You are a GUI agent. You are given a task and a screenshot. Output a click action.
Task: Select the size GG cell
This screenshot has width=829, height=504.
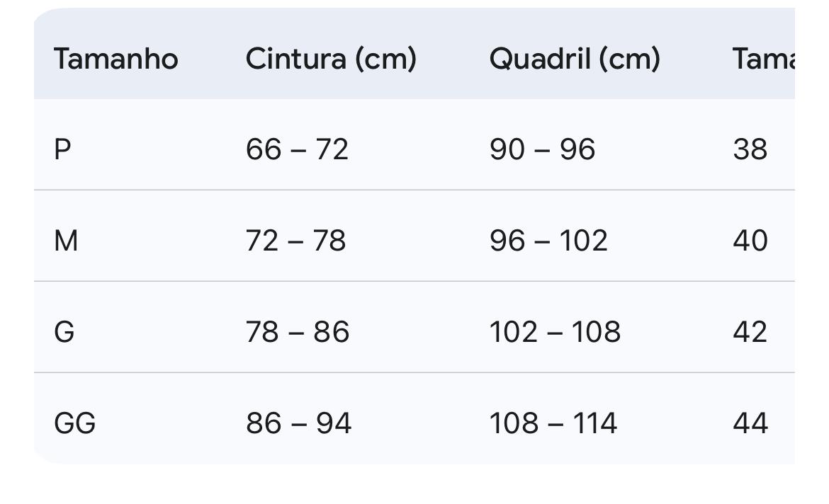pos(74,423)
